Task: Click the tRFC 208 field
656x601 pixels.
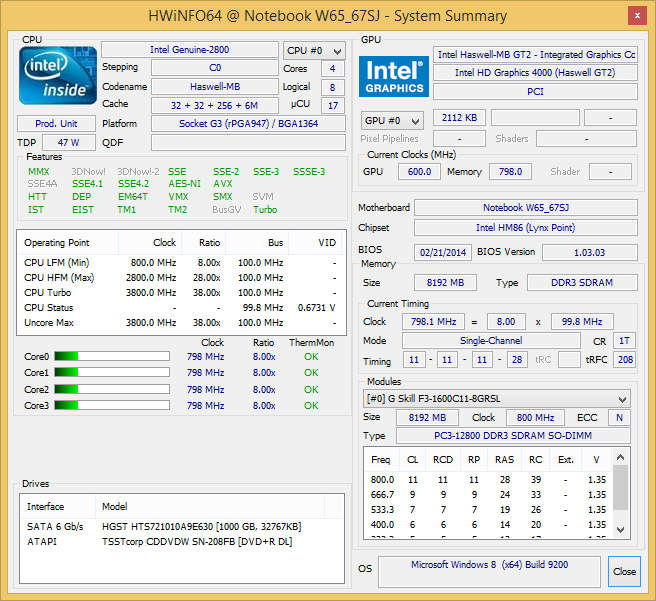Action: point(624,360)
